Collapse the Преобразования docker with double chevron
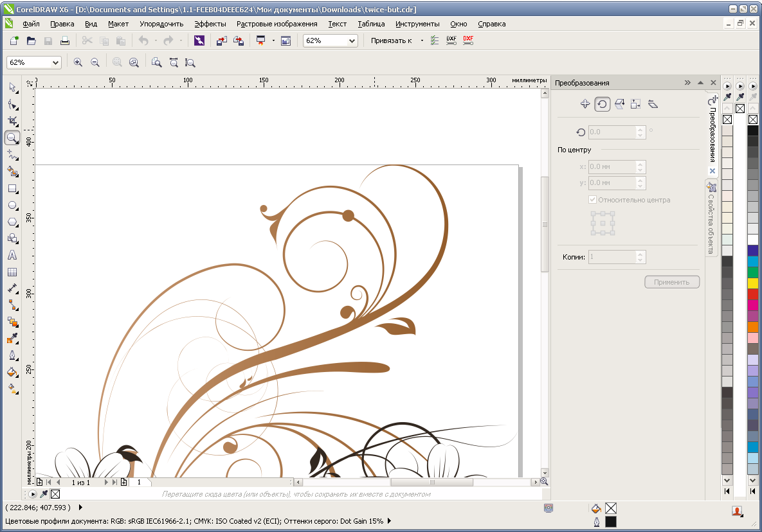Screen dimensions: 762x532 point(687,82)
